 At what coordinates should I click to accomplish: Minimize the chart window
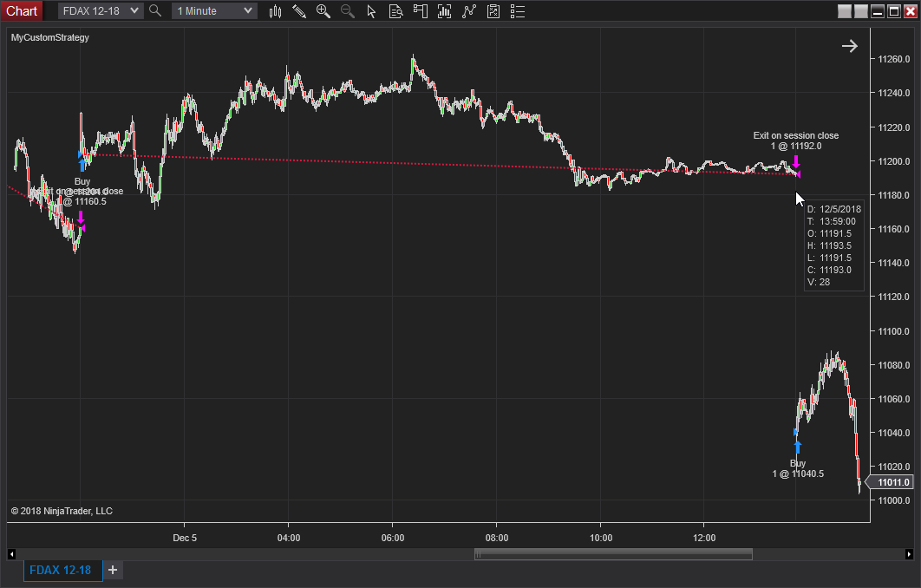878,11
